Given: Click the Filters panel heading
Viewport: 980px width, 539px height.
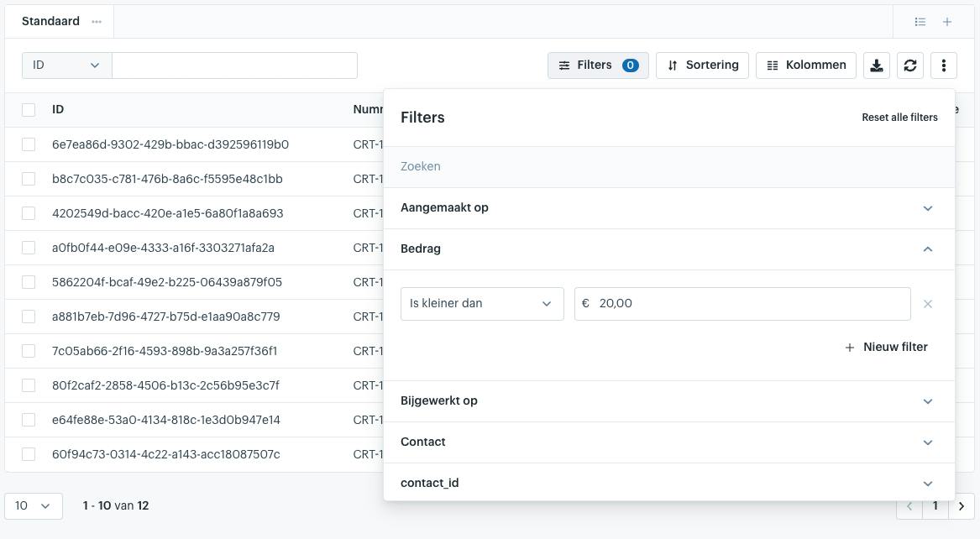Looking at the screenshot, I should tap(422, 118).
